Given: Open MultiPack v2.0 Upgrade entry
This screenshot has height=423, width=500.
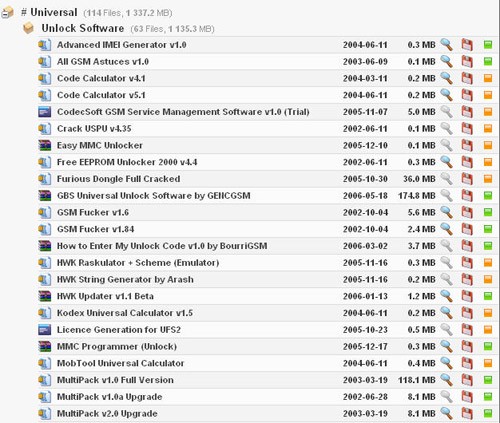Looking at the screenshot, I should point(107,414).
